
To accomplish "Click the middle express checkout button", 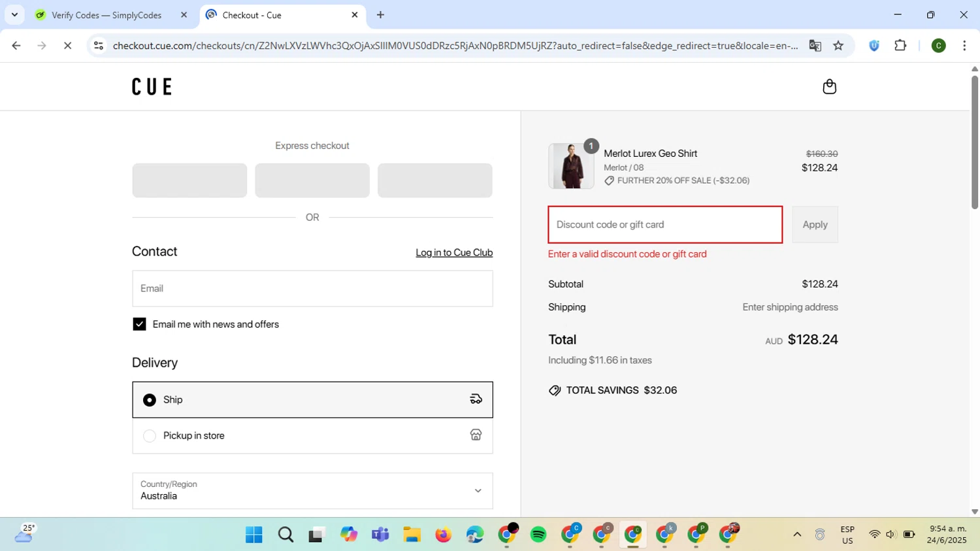I will coord(312,180).
